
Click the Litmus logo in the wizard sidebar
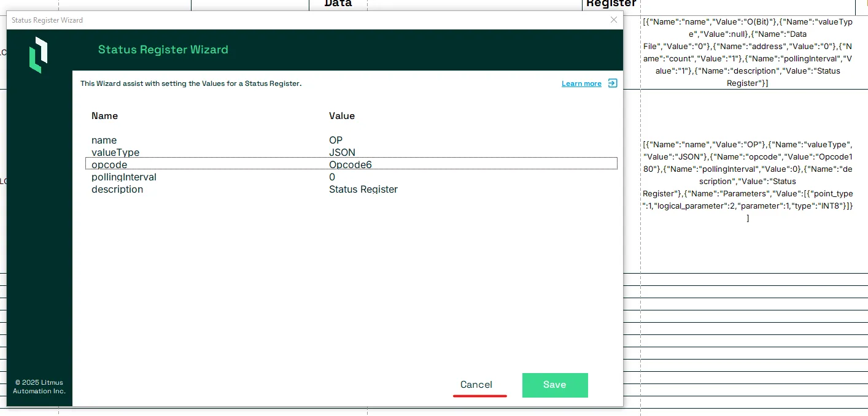39,55
